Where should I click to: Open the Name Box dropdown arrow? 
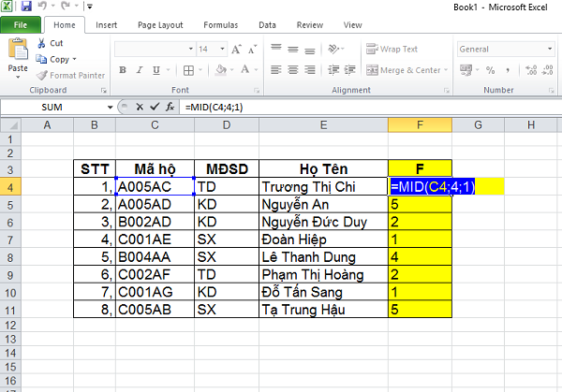coord(115,108)
